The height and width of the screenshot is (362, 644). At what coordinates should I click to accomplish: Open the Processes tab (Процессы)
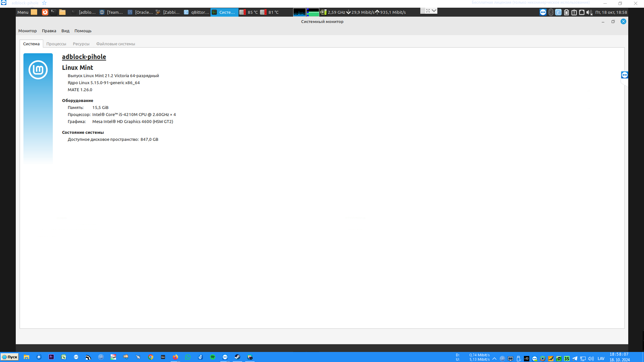coord(56,44)
